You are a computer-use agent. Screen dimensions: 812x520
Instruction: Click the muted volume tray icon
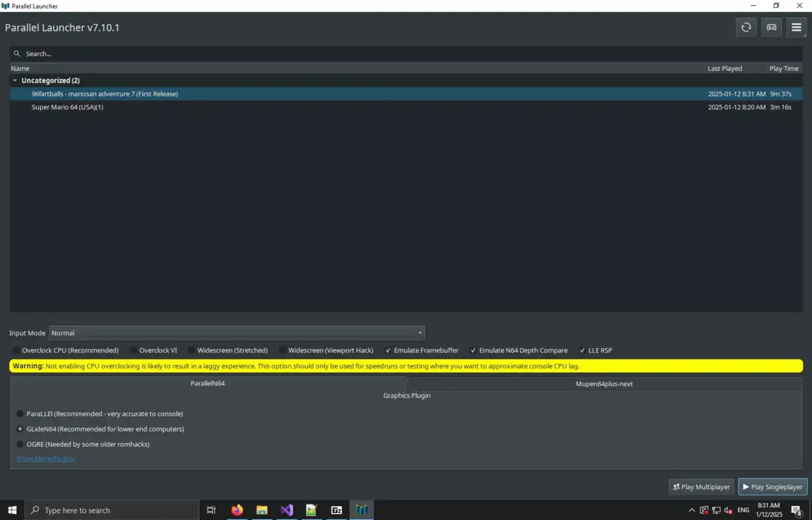click(x=728, y=510)
